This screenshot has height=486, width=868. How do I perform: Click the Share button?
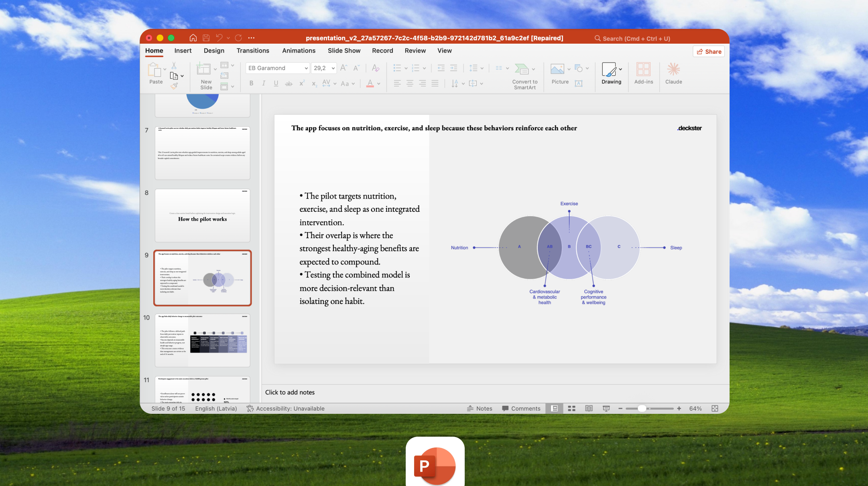point(709,51)
